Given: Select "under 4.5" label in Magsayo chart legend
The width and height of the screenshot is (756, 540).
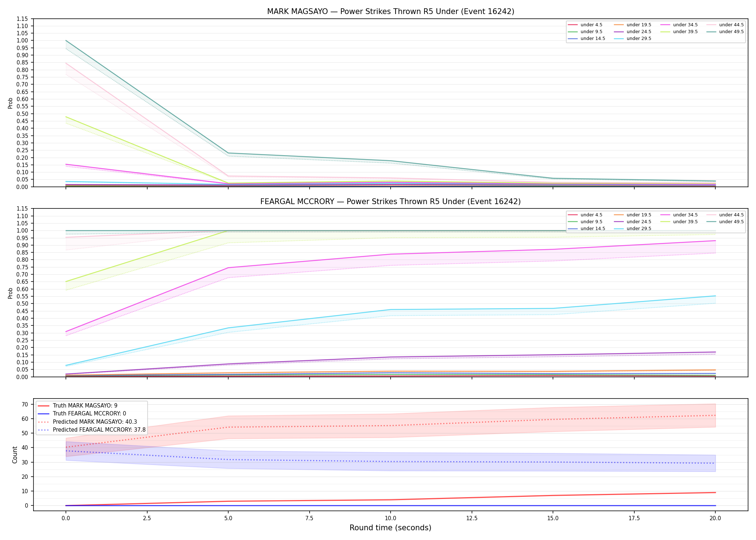Looking at the screenshot, I should point(591,25).
